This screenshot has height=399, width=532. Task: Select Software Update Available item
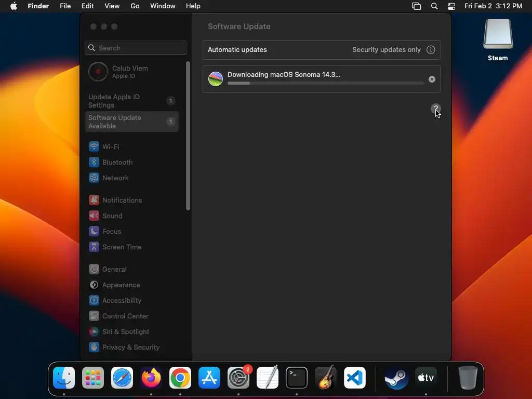click(131, 122)
